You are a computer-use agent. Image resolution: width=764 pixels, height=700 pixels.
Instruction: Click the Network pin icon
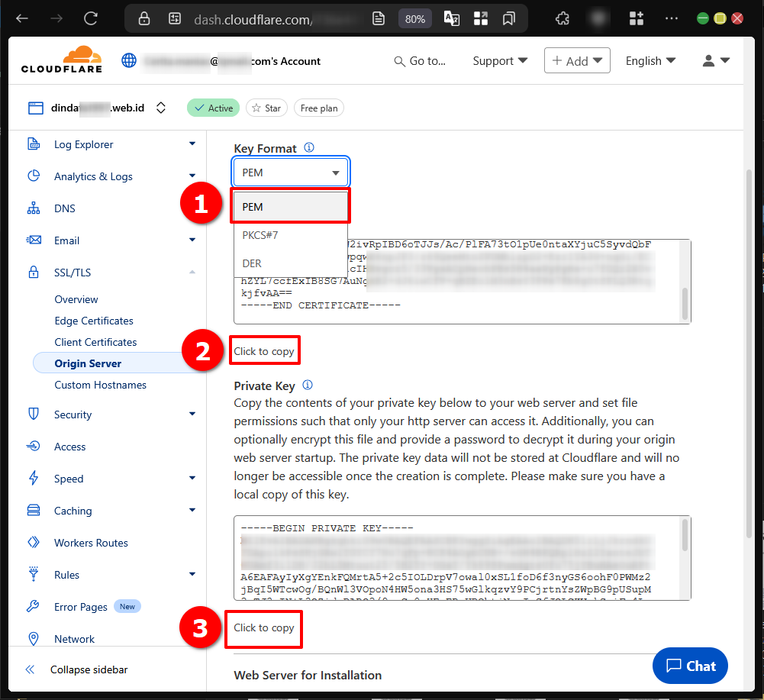click(x=34, y=639)
